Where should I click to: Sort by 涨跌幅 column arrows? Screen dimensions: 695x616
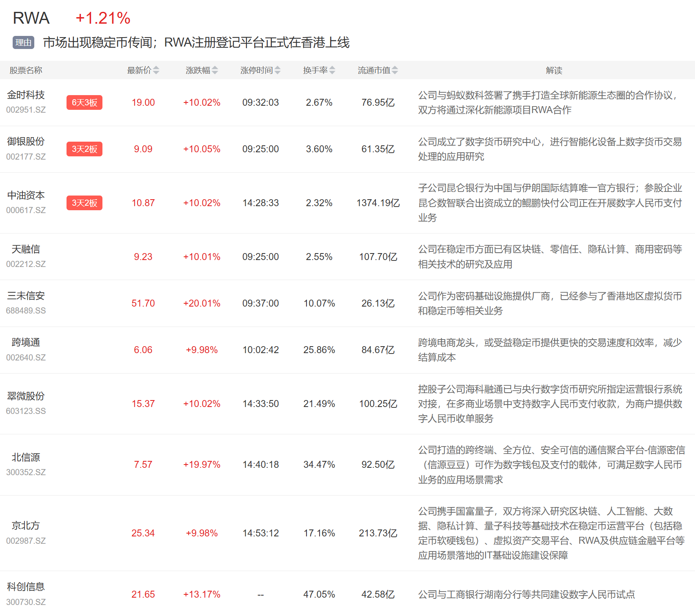215,70
